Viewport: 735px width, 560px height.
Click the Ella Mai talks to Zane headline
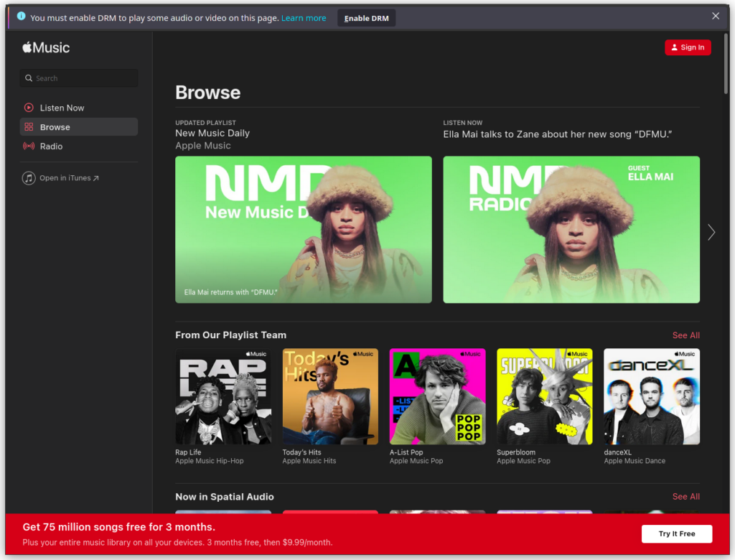point(557,134)
